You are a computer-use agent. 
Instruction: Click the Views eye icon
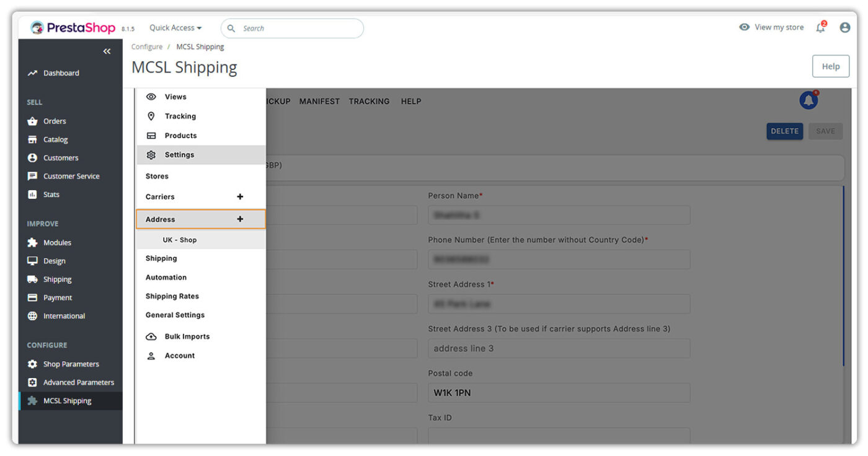pyautogui.click(x=151, y=97)
